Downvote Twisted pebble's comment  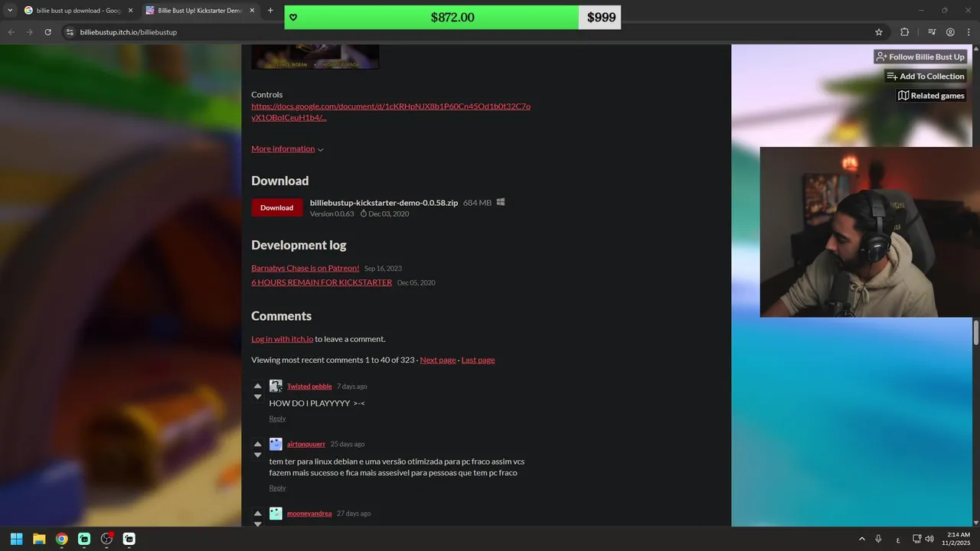tap(257, 396)
